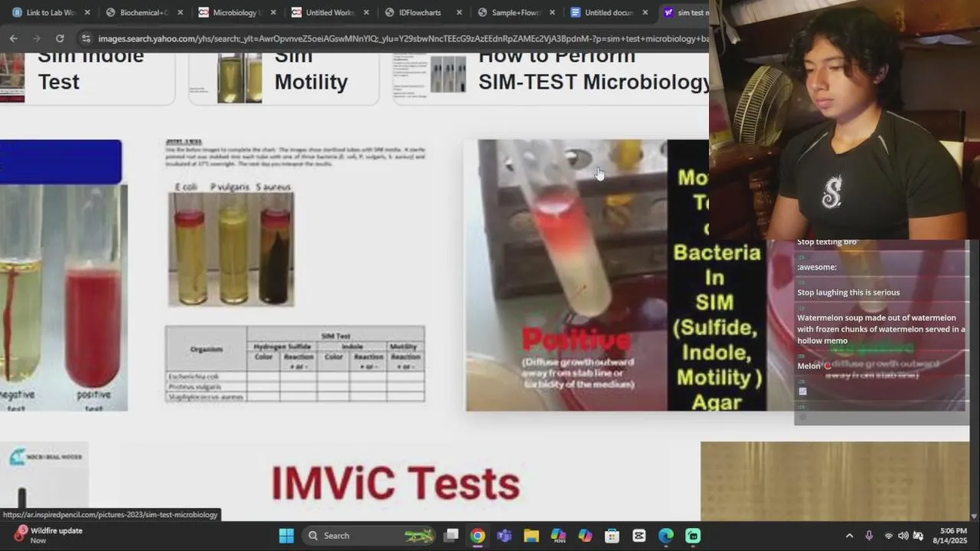Open Google Chrome from the taskbar
Screen dimensions: 980x551
click(x=478, y=536)
